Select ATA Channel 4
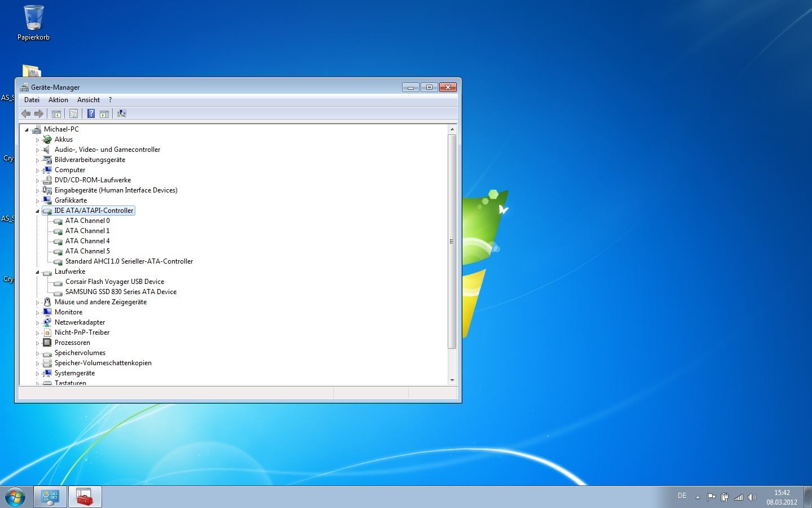Image resolution: width=812 pixels, height=508 pixels. pos(87,241)
